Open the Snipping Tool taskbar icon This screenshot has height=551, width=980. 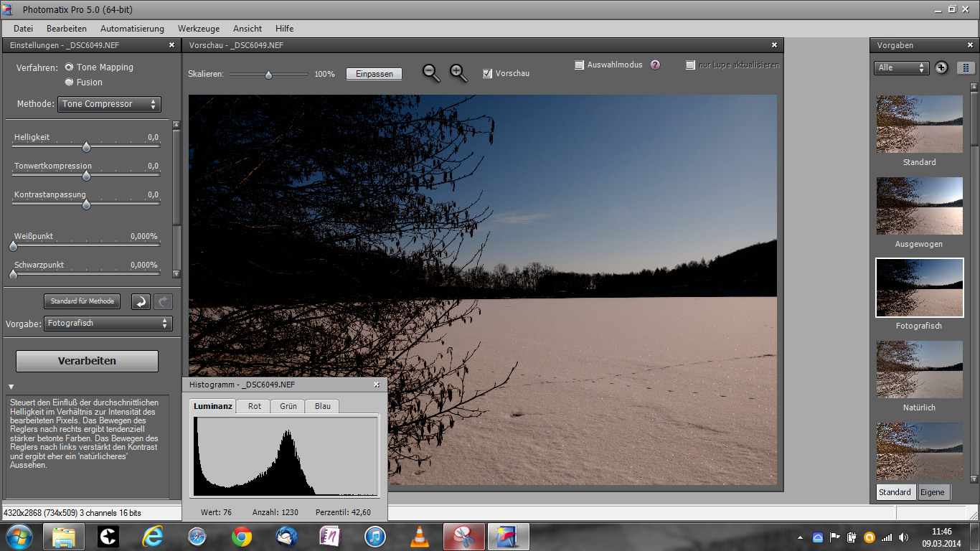click(x=464, y=537)
